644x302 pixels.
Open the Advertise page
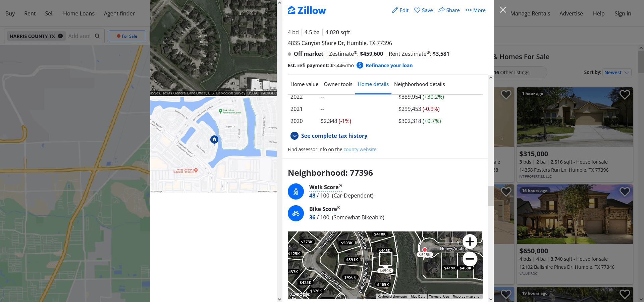(571, 13)
